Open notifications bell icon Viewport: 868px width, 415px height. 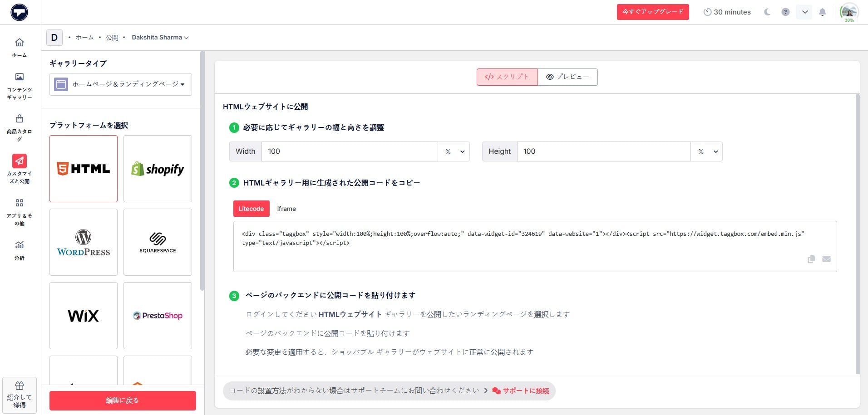click(822, 12)
